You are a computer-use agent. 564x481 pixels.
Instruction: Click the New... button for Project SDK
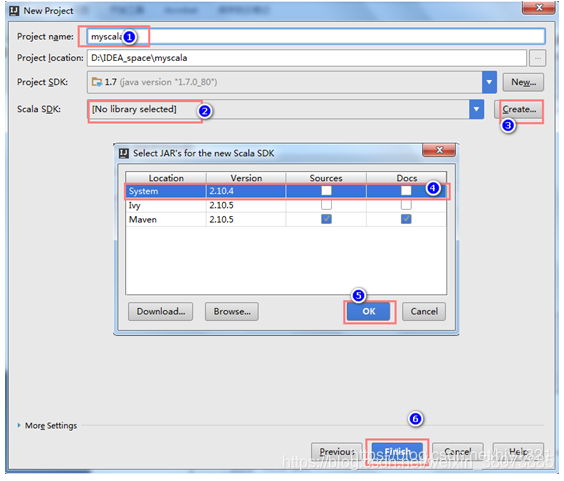tap(523, 82)
